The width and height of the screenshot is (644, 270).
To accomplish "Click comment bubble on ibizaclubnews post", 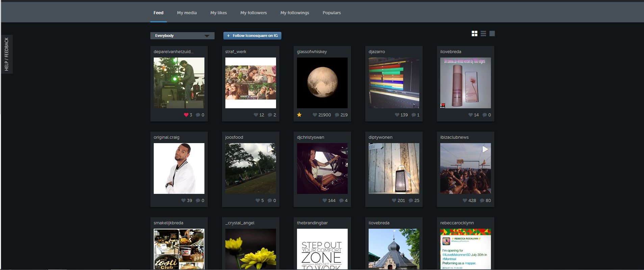I will [x=482, y=201].
